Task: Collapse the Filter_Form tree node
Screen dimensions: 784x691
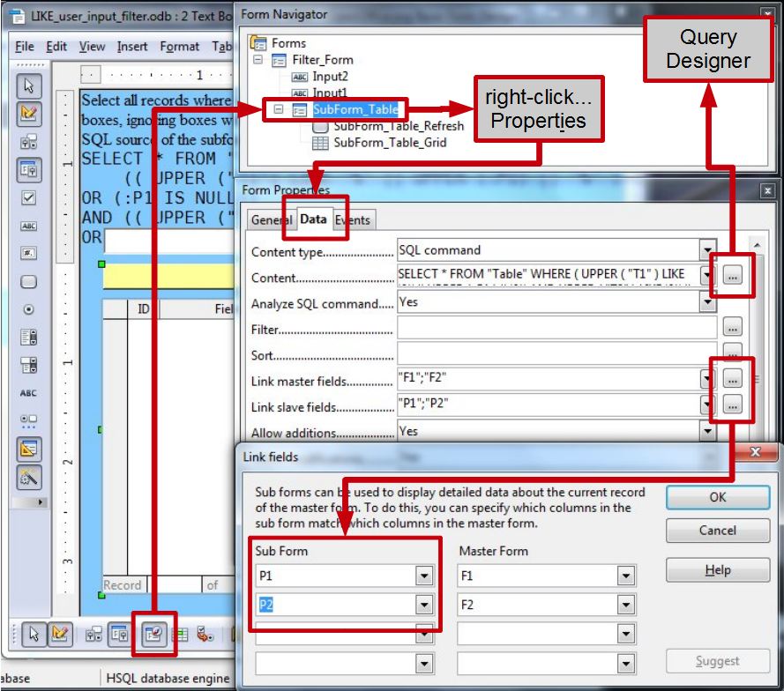Action: (258, 61)
